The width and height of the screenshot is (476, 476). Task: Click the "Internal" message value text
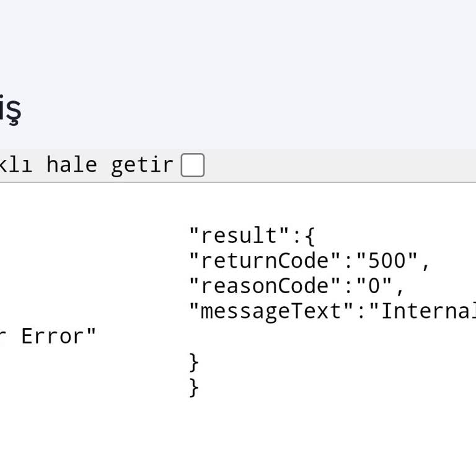426,311
